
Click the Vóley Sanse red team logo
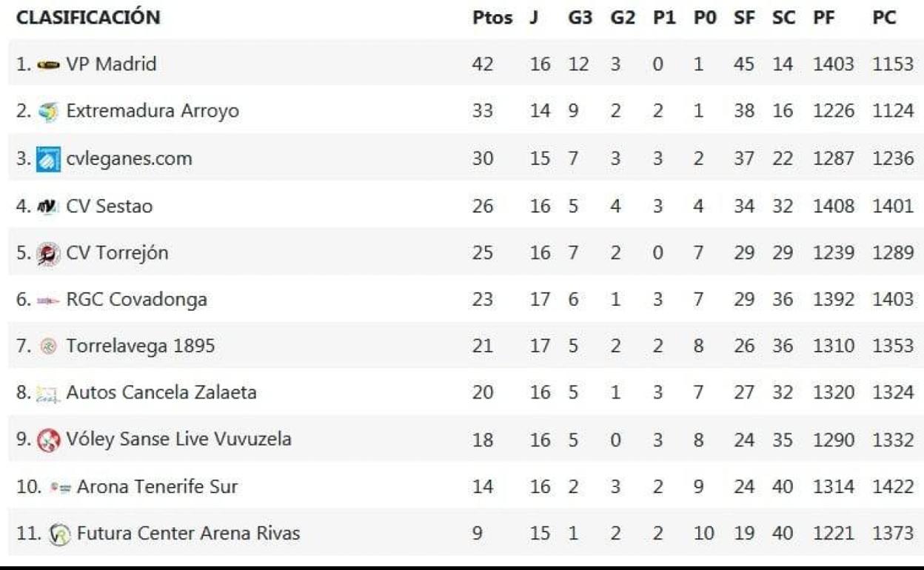46,440
